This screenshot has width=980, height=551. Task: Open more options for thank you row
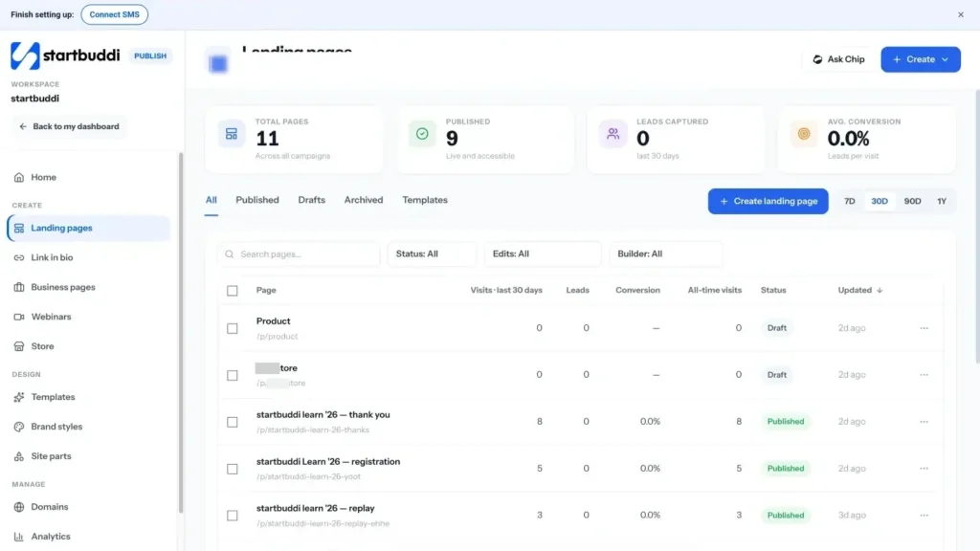(x=924, y=422)
